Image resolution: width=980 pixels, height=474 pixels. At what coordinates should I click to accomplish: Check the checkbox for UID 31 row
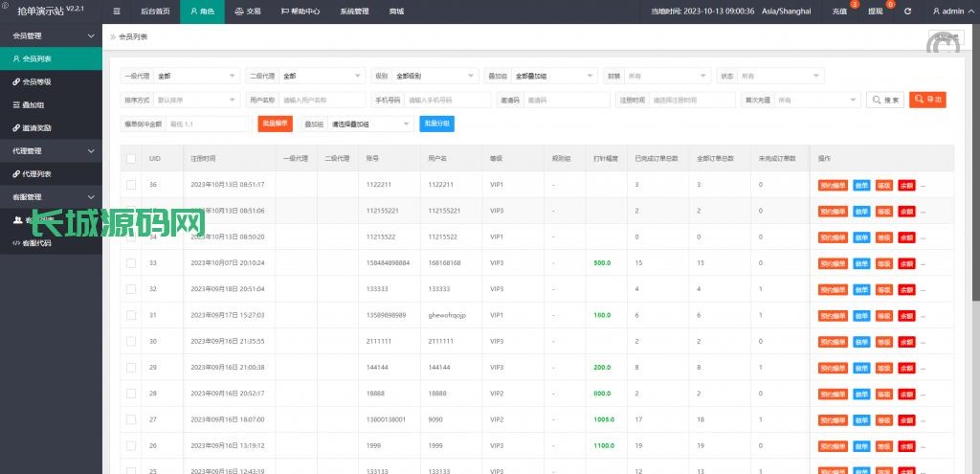click(130, 315)
